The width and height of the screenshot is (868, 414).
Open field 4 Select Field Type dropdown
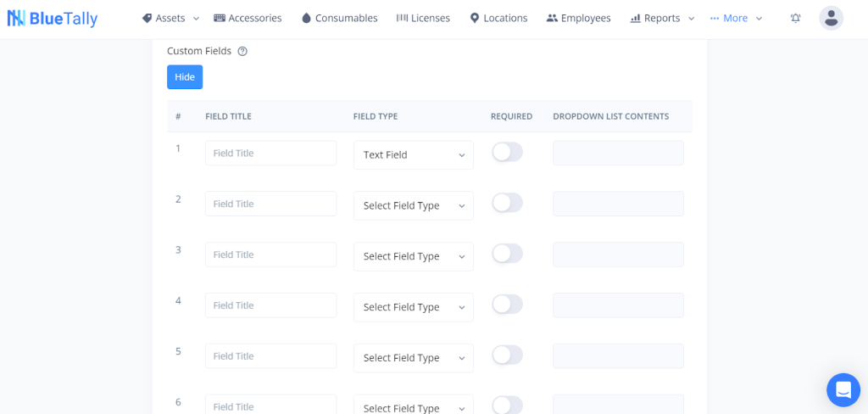point(413,307)
